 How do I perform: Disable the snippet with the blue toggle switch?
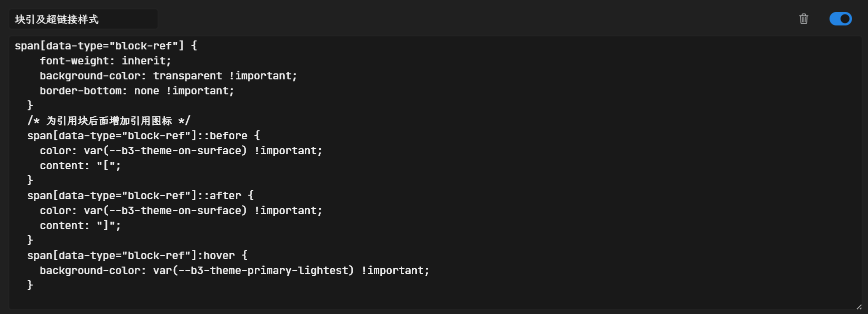tap(841, 19)
